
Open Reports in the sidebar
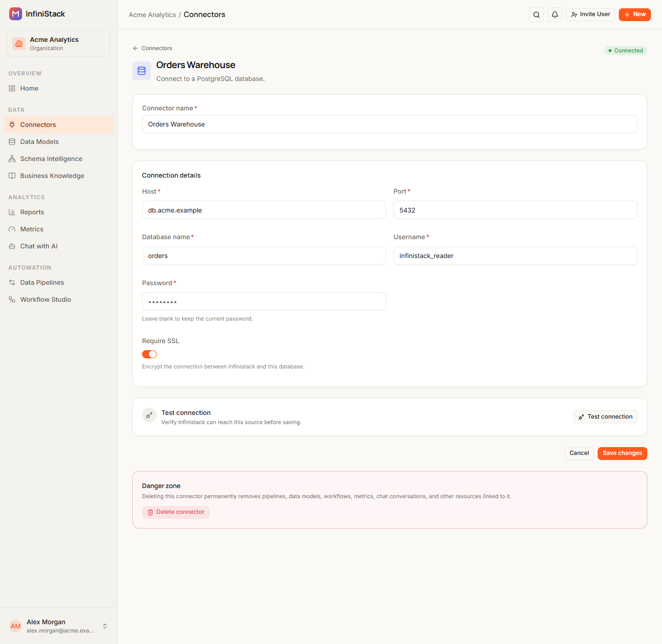click(58, 212)
